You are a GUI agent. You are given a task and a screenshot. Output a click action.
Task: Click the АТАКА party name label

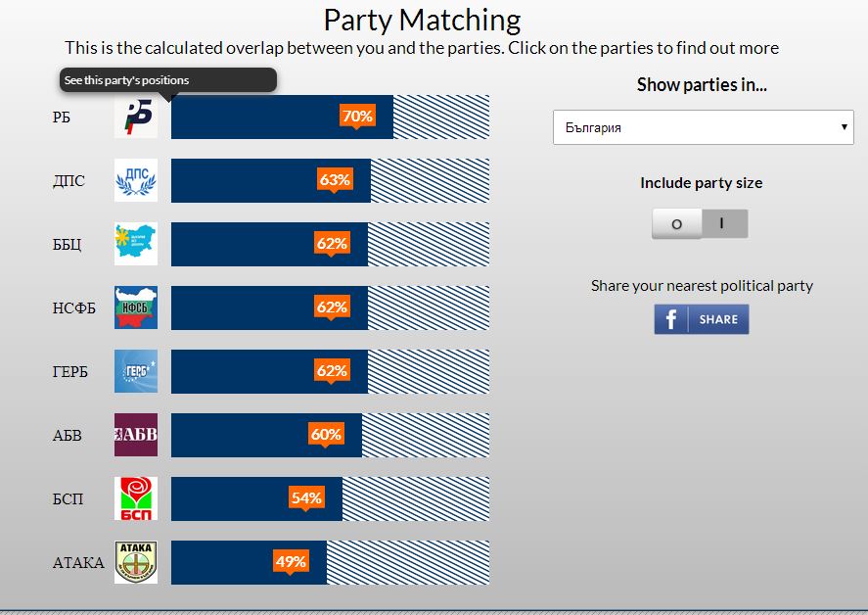(78, 563)
